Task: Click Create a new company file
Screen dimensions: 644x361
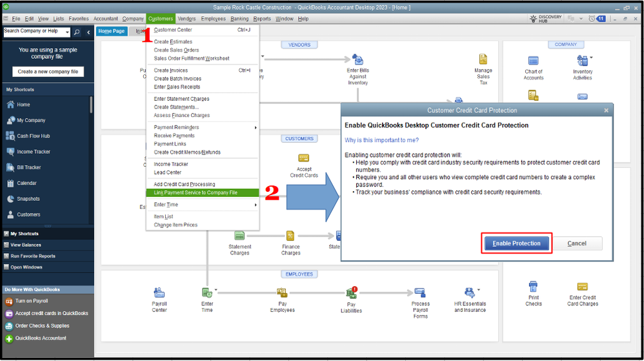Action: click(x=48, y=72)
